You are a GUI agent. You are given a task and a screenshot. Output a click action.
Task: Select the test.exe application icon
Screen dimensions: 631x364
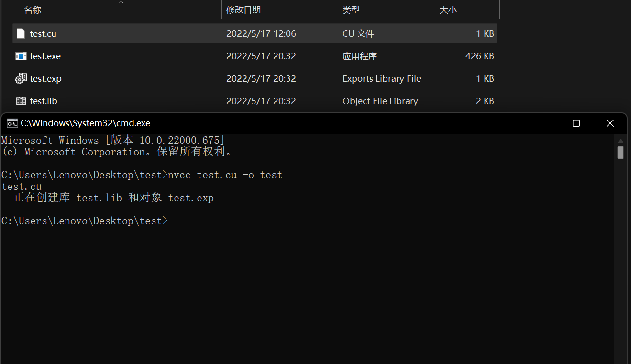[21, 56]
